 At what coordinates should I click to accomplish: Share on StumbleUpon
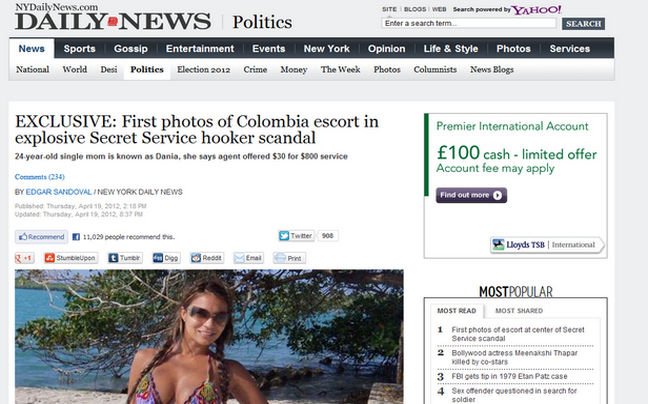(x=71, y=258)
